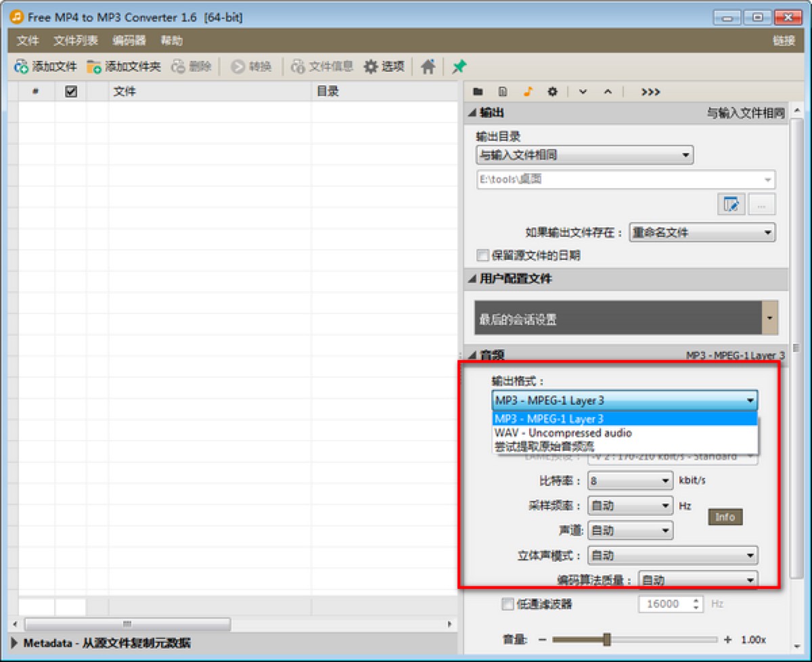Click the folder icon above the output panel
The image size is (812, 662).
[x=478, y=91]
